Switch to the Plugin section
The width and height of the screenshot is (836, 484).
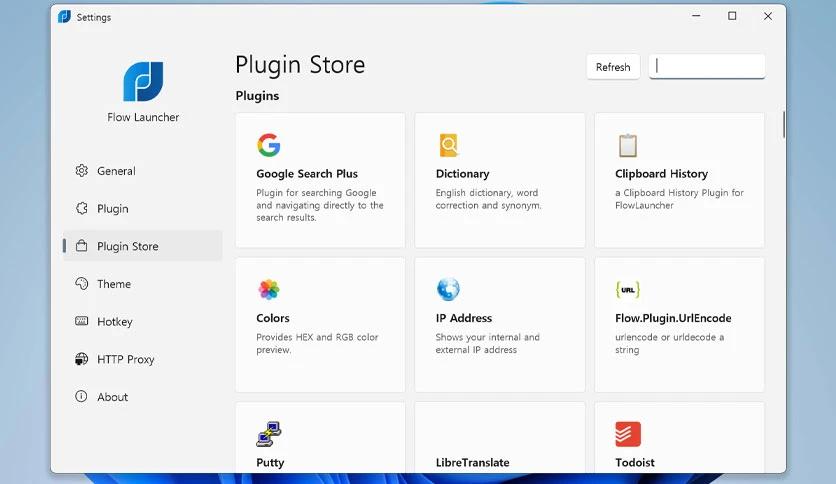tap(143, 208)
